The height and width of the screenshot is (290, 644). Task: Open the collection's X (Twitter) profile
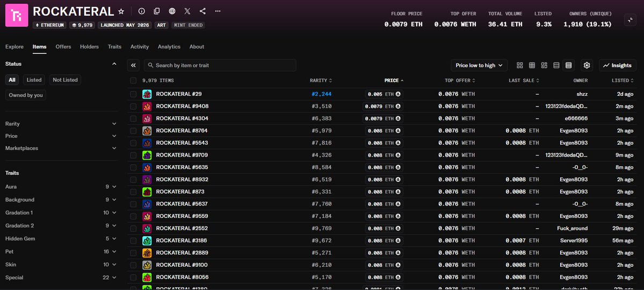click(187, 11)
